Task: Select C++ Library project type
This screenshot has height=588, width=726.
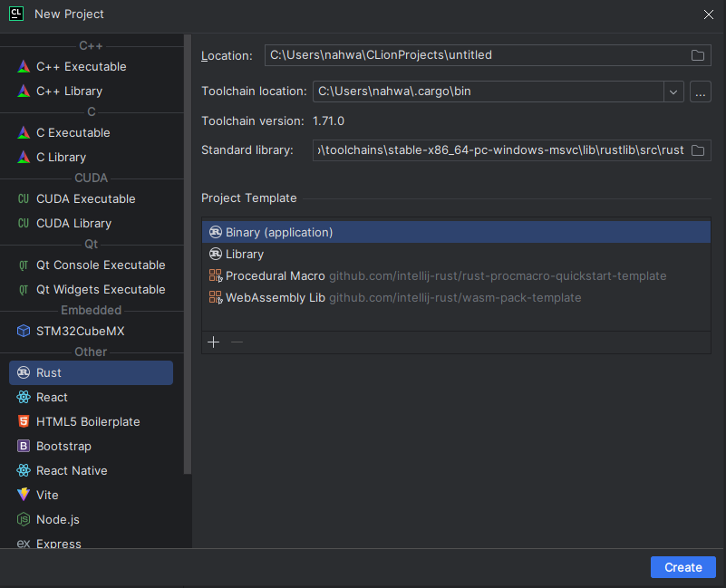Action: click(91, 92)
